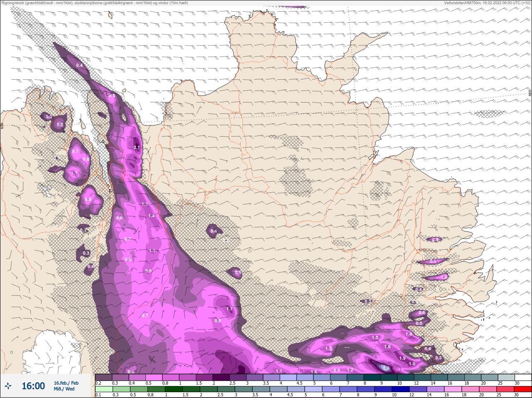
Task: Pick the darkest green rain swatch at 1–1.5
Action: 174,389
